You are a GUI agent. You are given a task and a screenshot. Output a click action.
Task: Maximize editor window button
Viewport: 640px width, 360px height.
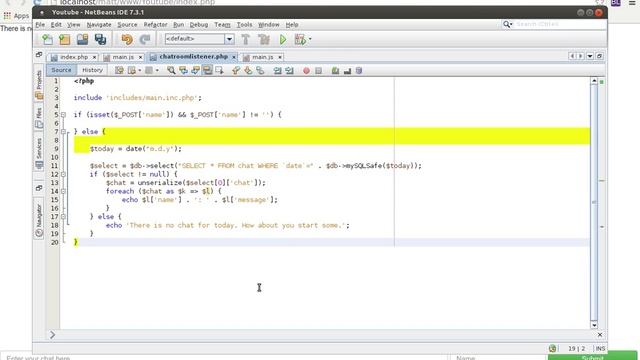click(x=599, y=56)
